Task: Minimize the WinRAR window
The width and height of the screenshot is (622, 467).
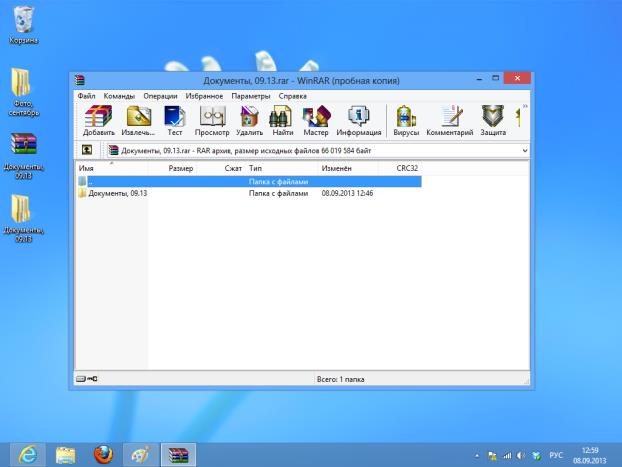Action: tap(479, 79)
